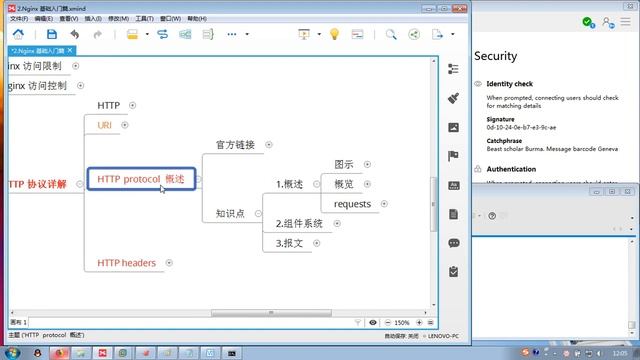The image size is (640, 360).
Task: Redo the last undone edit
Action: pos(98,34)
